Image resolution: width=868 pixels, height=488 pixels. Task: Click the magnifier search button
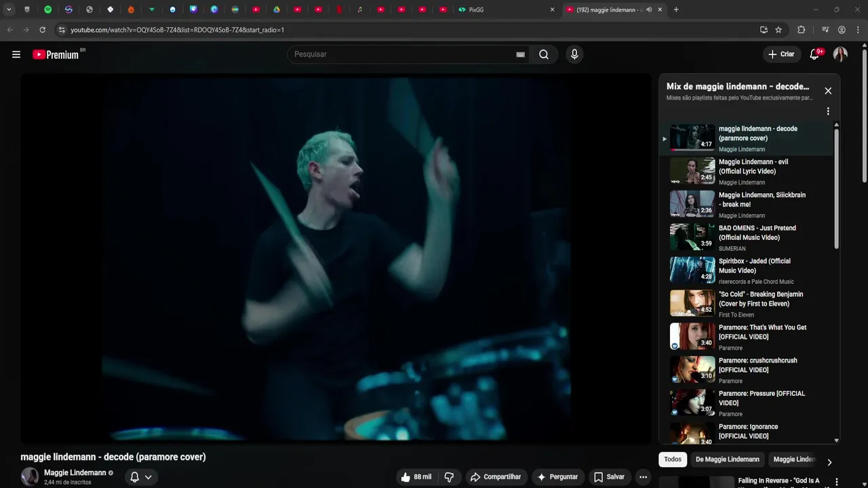[544, 54]
